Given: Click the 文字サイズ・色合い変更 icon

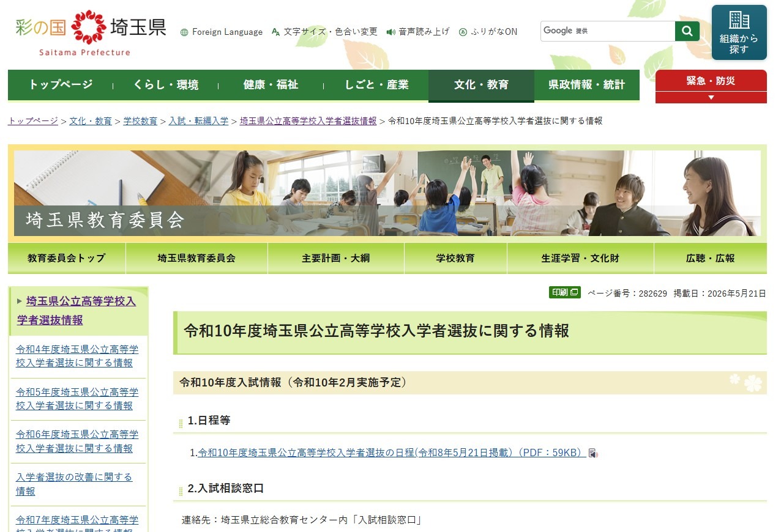Looking at the screenshot, I should tap(275, 32).
